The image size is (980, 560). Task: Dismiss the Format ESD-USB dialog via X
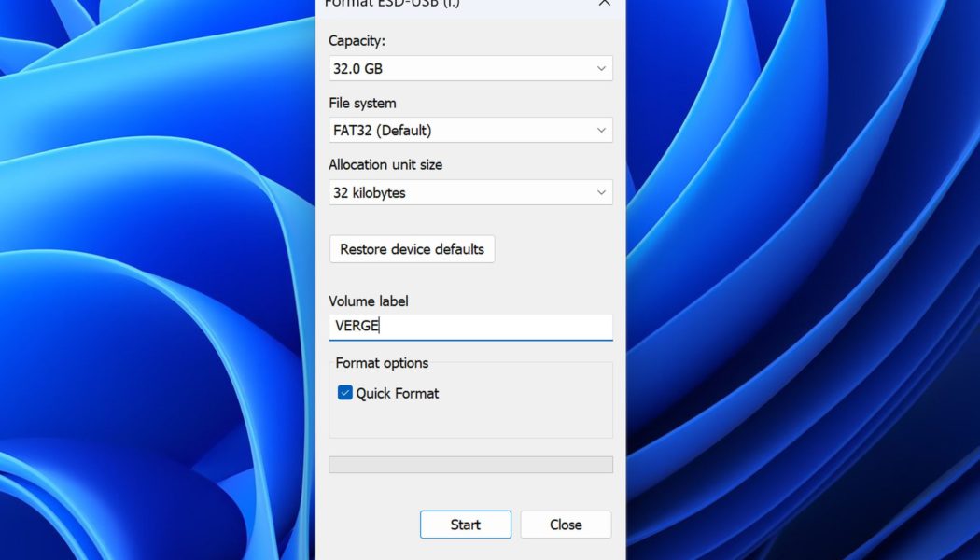coord(604,5)
